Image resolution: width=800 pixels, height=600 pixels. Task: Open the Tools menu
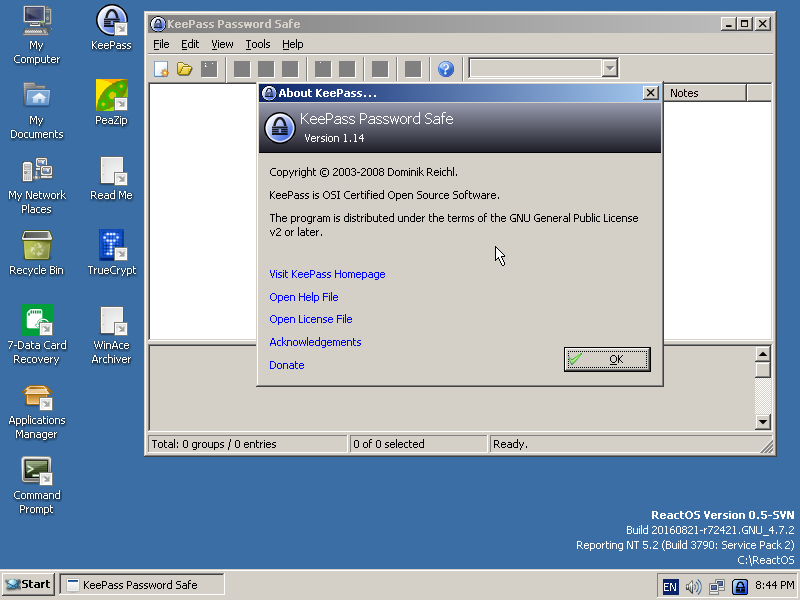click(x=258, y=44)
